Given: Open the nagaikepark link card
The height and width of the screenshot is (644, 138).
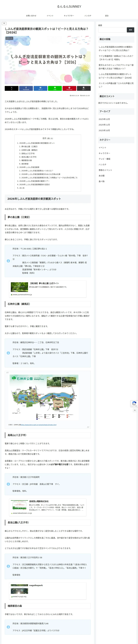Looking at the screenshot, I should click(x=48, y=591).
